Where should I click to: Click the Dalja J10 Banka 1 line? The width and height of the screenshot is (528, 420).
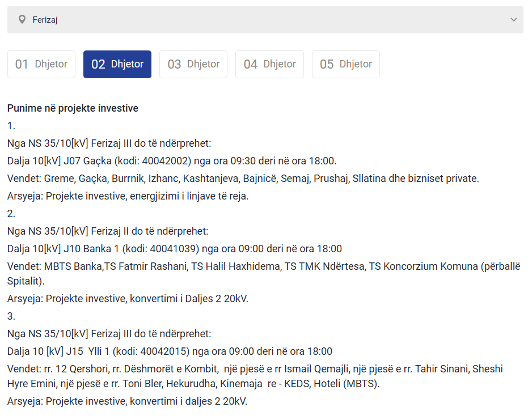point(174,249)
